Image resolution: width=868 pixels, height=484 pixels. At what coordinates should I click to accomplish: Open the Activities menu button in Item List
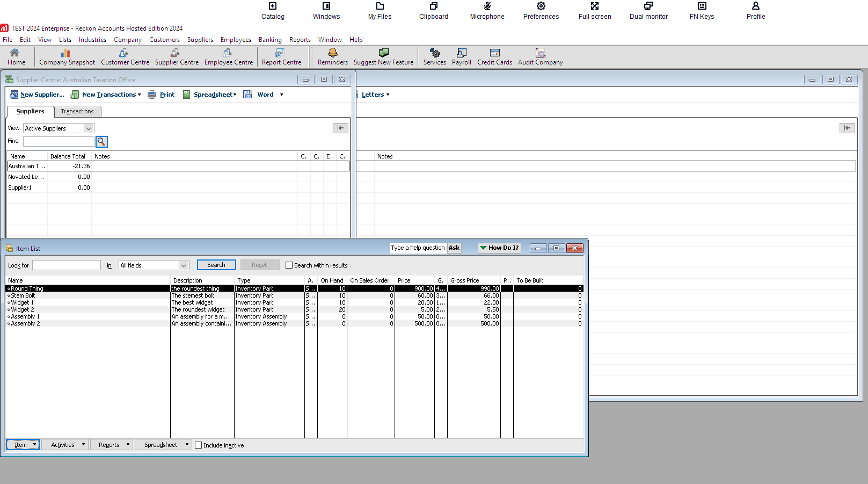tap(66, 445)
